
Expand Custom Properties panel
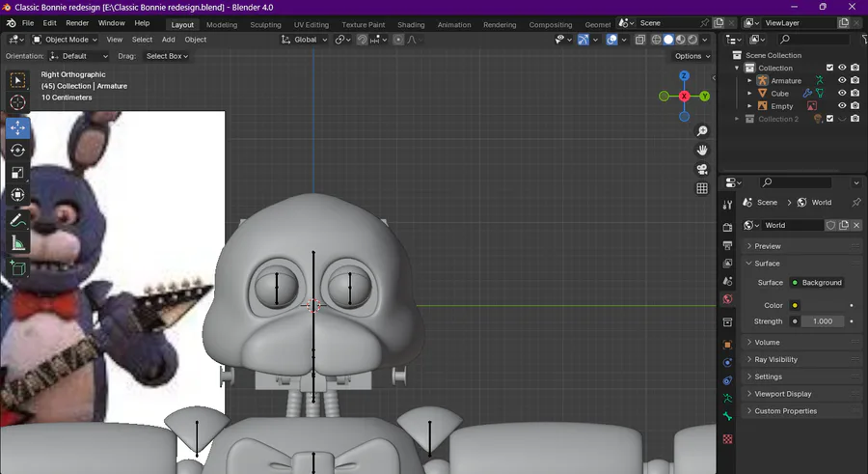click(802, 411)
